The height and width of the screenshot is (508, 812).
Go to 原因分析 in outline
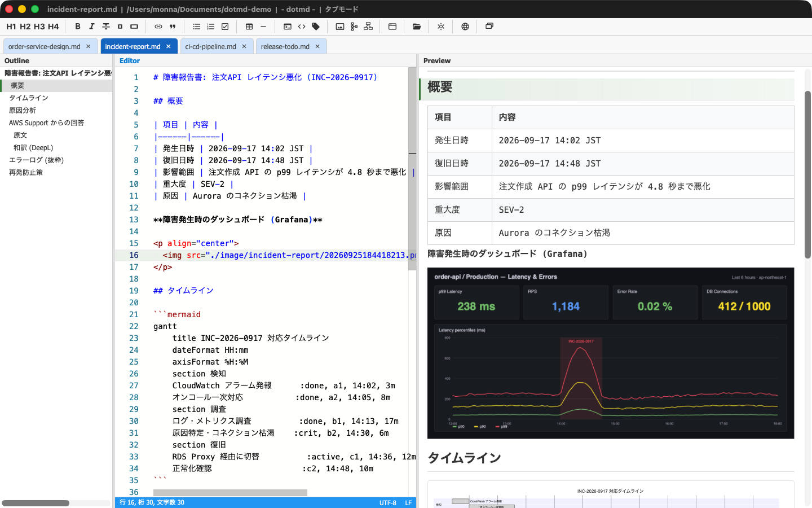(23, 110)
